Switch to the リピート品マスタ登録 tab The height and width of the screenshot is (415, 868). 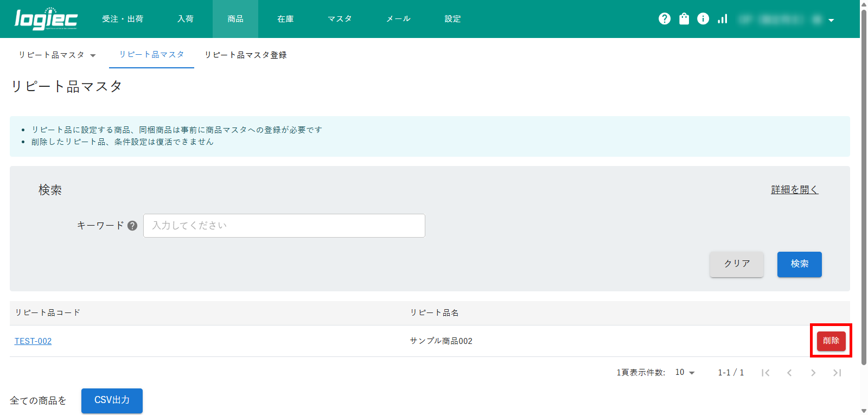tap(245, 55)
